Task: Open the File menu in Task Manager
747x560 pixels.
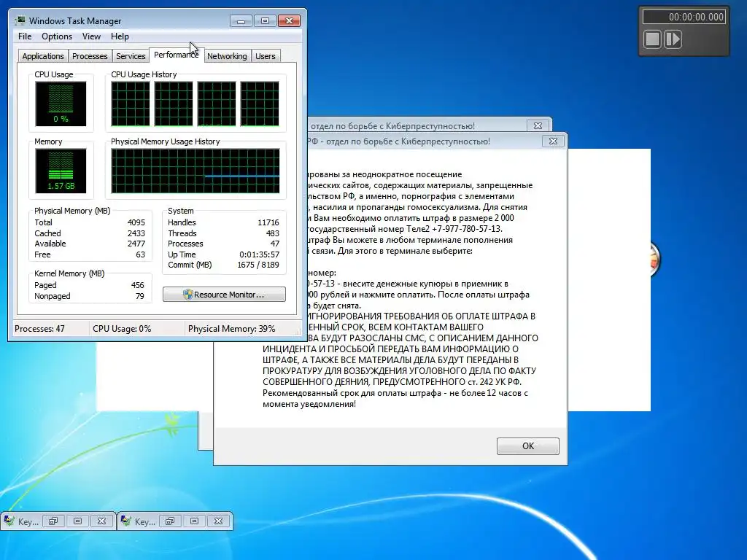Action: click(x=25, y=36)
